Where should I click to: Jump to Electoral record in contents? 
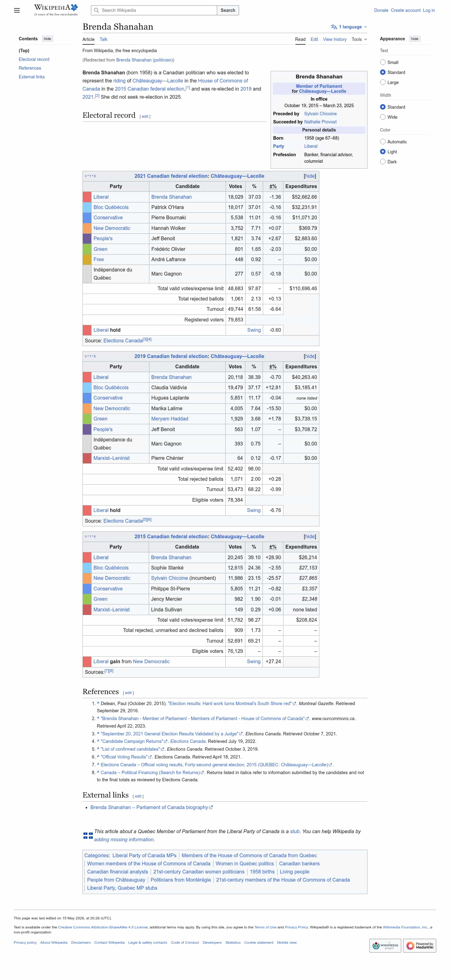[x=34, y=59]
